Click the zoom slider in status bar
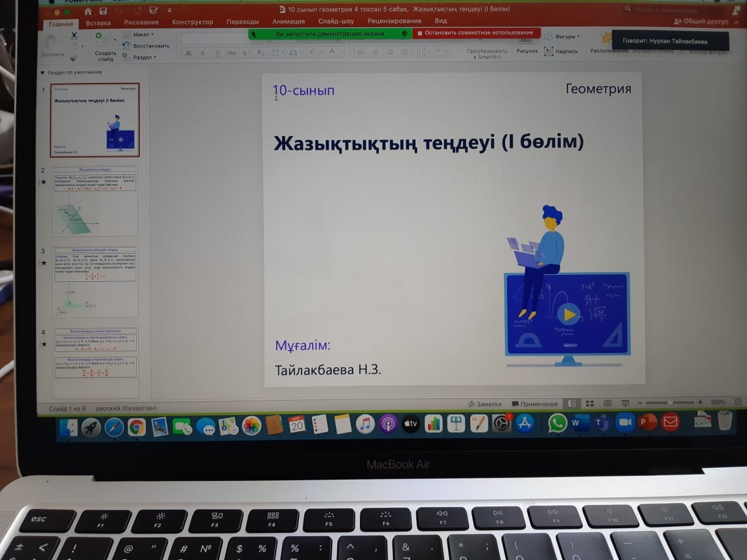The width and height of the screenshot is (747, 560). click(670, 402)
